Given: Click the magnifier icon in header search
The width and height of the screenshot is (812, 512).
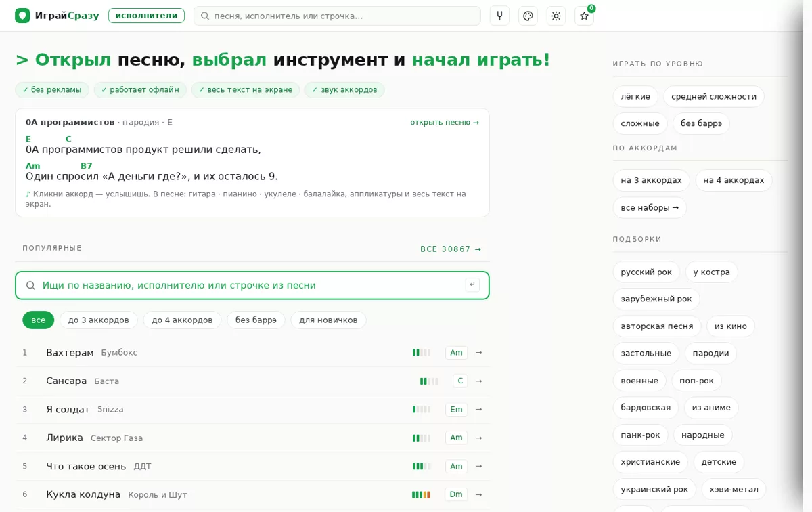Looking at the screenshot, I should click(205, 16).
